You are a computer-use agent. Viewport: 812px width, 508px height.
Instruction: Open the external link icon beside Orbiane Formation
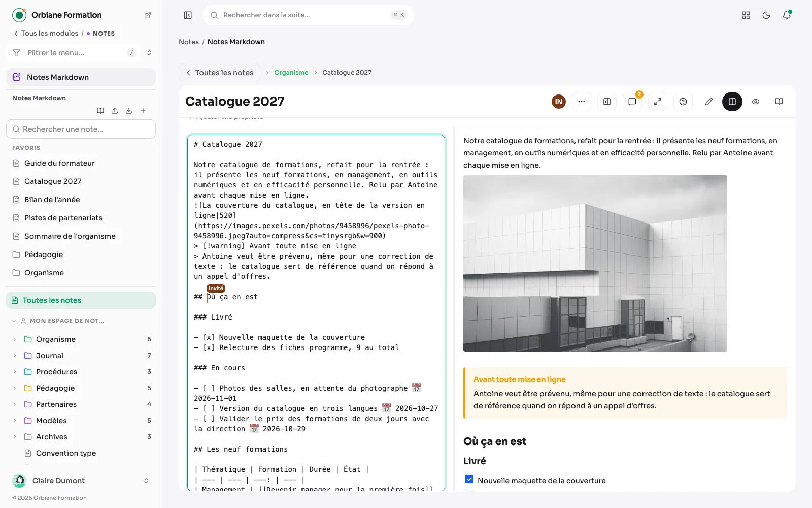148,15
